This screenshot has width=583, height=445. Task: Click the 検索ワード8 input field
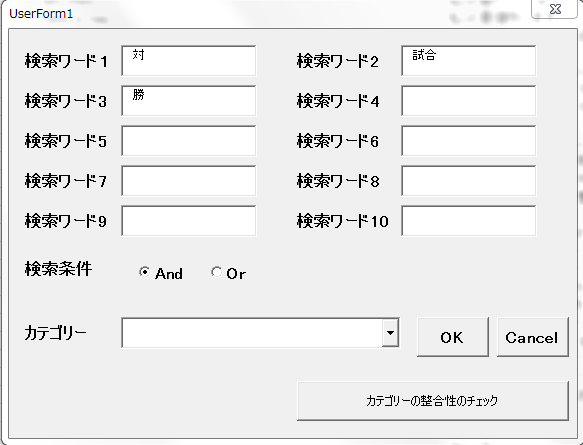pos(468,181)
